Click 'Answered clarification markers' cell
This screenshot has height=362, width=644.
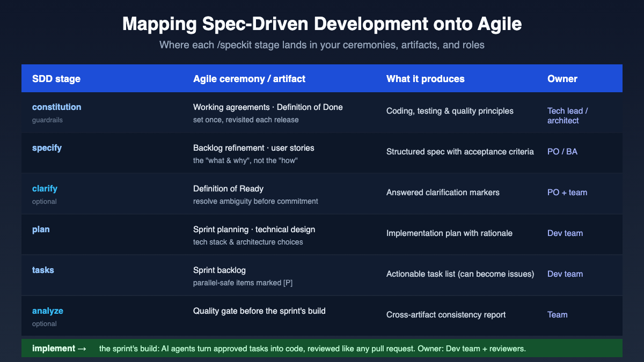[x=443, y=193]
